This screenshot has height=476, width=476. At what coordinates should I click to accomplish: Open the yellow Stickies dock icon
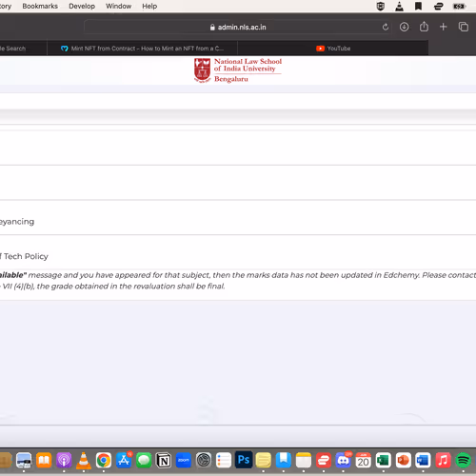(x=264, y=460)
